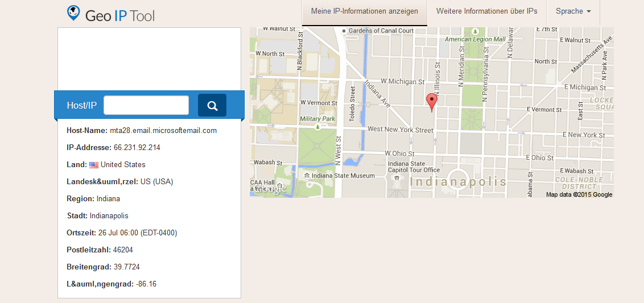
Task: Click the Geo IP Tool title link
Action: pyautogui.click(x=120, y=15)
